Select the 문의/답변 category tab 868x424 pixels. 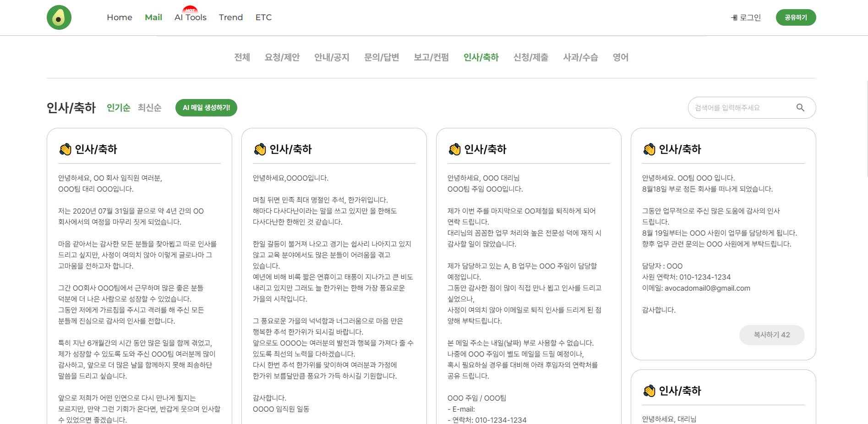pos(382,57)
